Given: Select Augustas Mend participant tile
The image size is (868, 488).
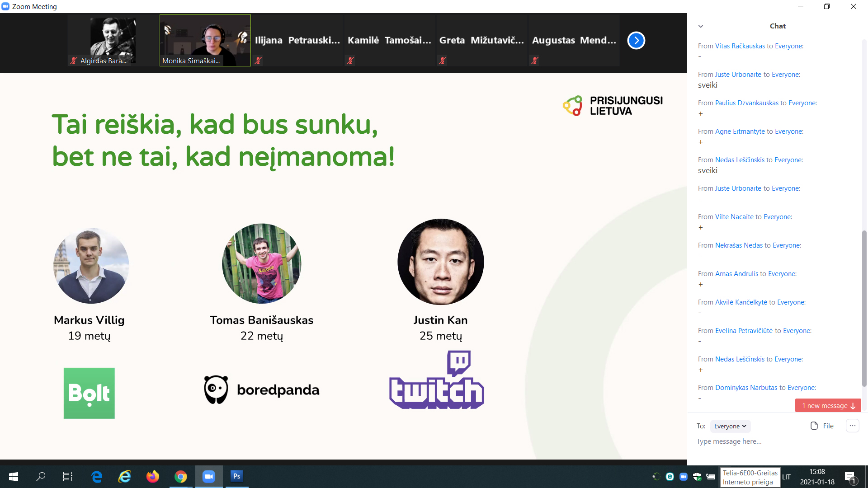Looking at the screenshot, I should 574,41.
